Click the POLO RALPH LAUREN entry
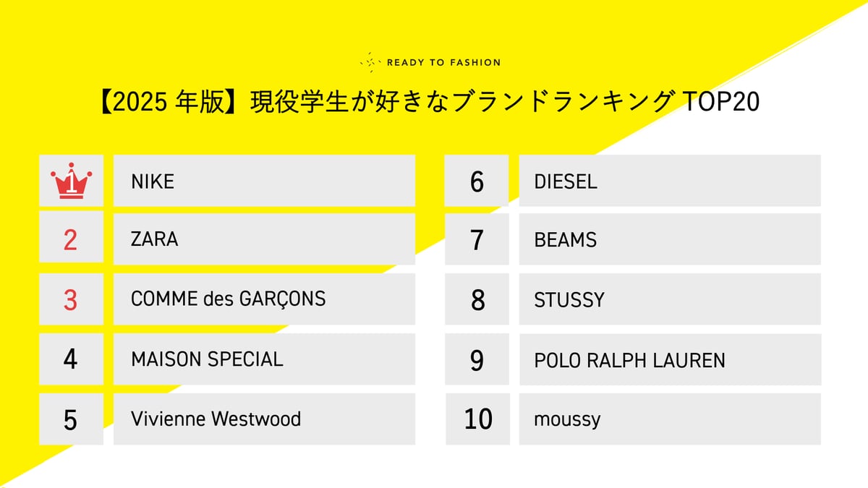This screenshot has width=868, height=488. click(669, 359)
